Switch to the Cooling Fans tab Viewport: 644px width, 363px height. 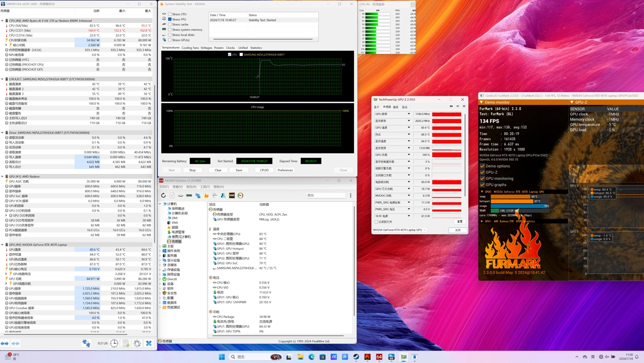190,48
